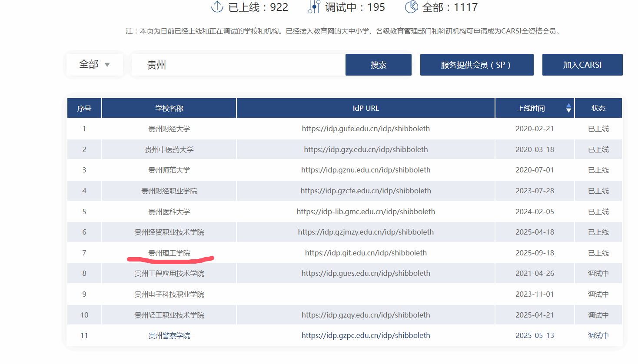Sort by 上线时间 using sort arrows
This screenshot has width=638, height=364.
click(568, 108)
